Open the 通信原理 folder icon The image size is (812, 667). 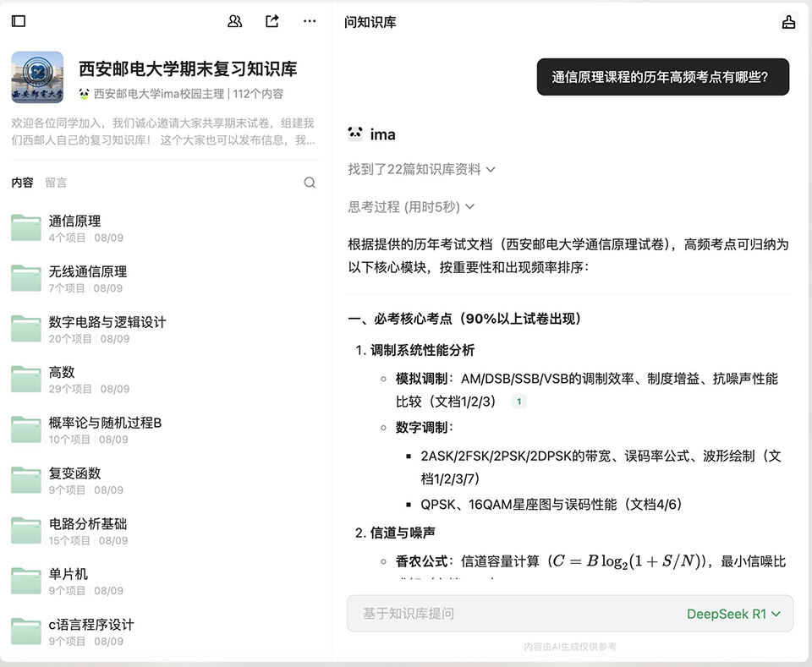click(26, 228)
